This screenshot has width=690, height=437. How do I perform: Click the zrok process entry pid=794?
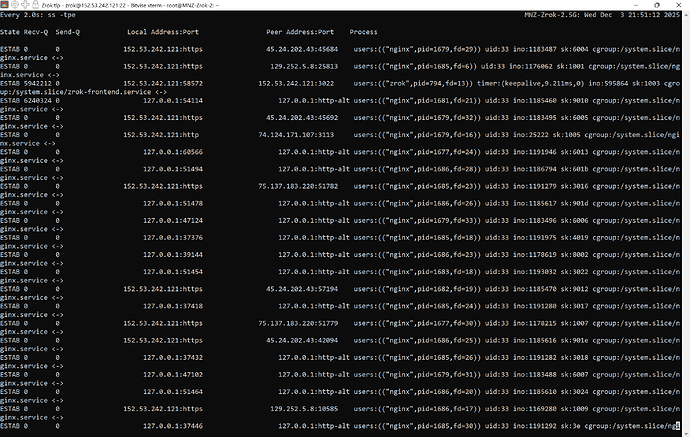tap(413, 84)
